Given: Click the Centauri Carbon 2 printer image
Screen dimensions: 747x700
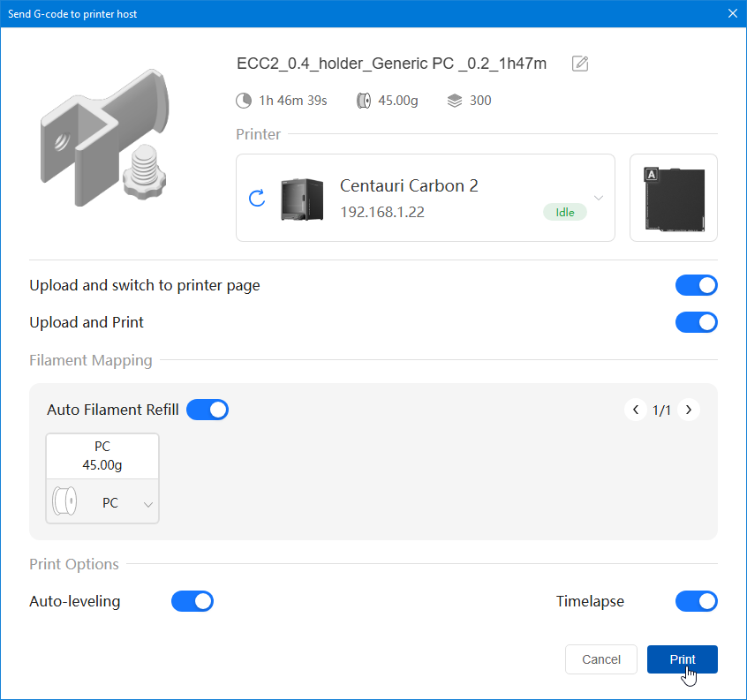Looking at the screenshot, I should click(x=301, y=199).
